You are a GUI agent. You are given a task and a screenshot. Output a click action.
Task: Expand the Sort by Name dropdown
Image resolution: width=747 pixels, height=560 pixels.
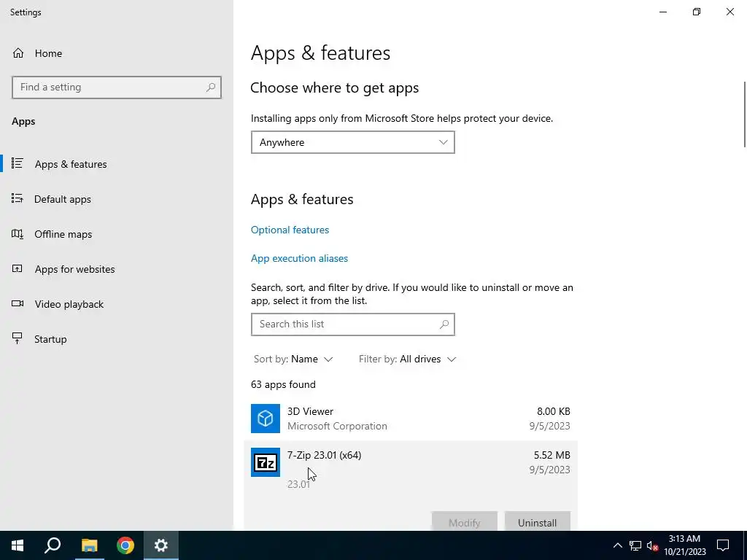tap(293, 359)
